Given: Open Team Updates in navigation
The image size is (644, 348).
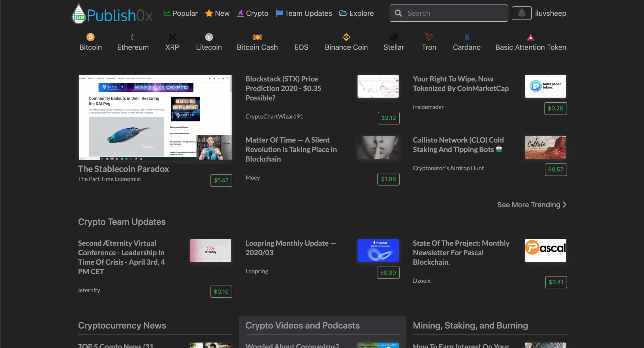Looking at the screenshot, I should (x=304, y=13).
